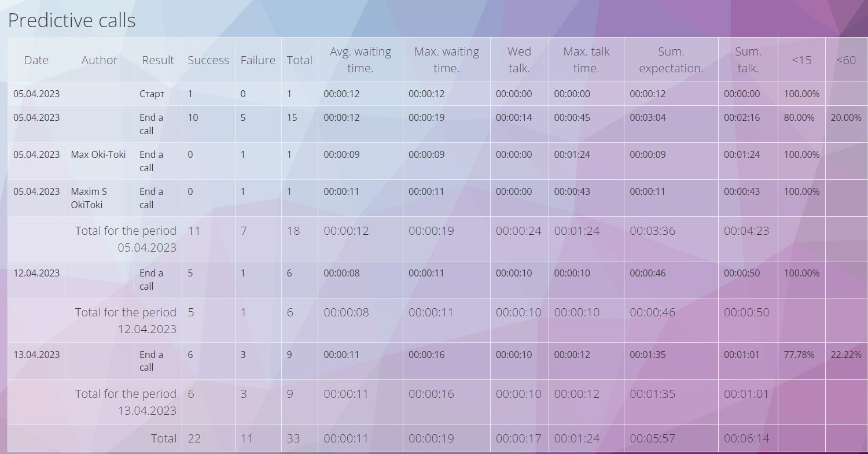Click the Max Oki-Toki author cell
This screenshot has height=454, width=868.
98,154
